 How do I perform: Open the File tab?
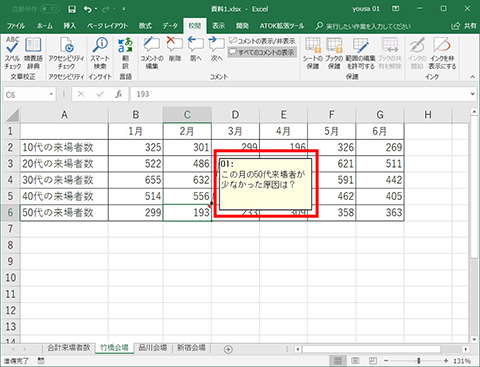tap(15, 26)
